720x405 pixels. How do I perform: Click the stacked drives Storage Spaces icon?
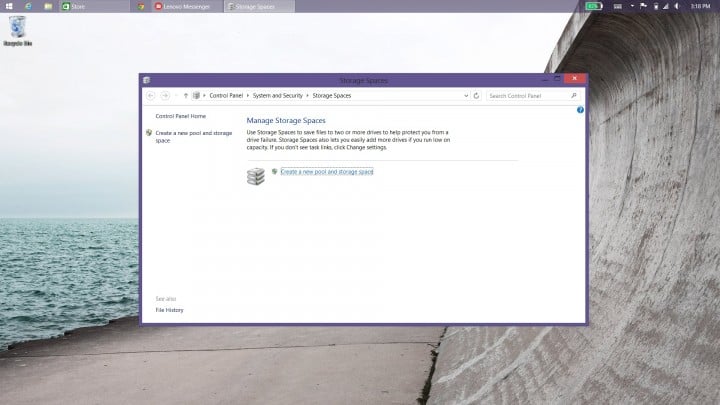(256, 176)
